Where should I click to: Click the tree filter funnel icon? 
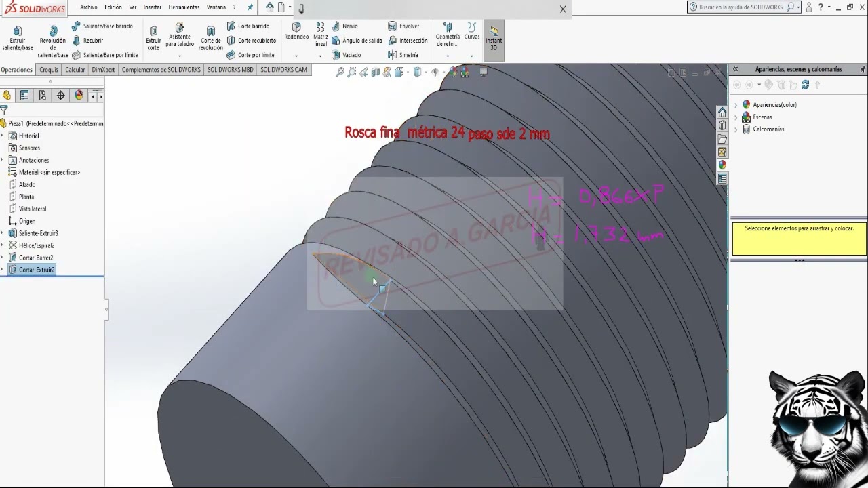[4, 110]
